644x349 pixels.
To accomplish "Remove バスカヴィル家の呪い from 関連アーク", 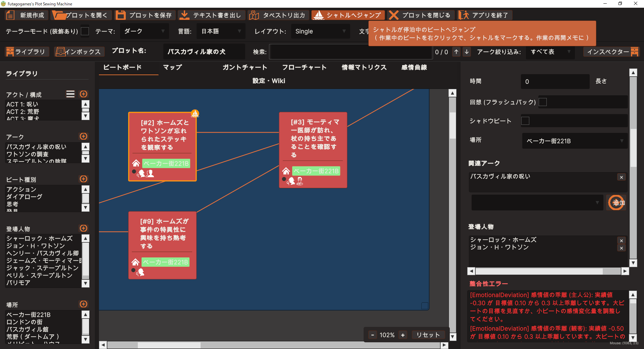I will [621, 177].
